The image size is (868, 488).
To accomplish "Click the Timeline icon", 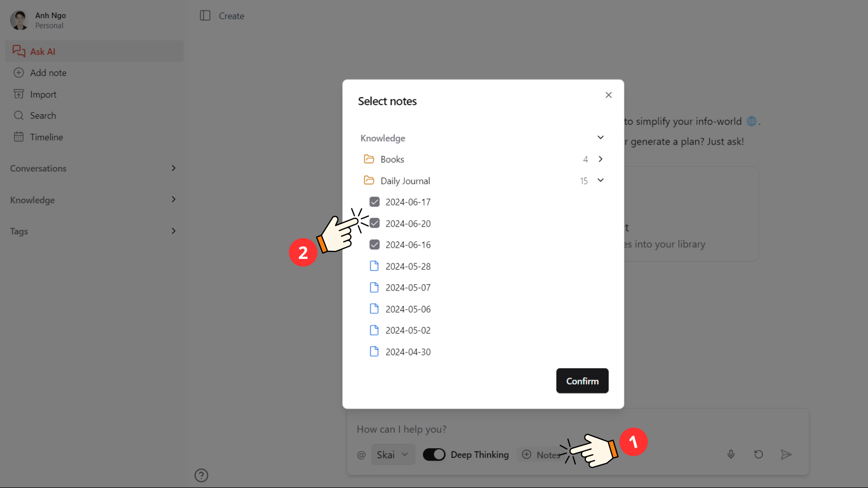I will coord(19,136).
